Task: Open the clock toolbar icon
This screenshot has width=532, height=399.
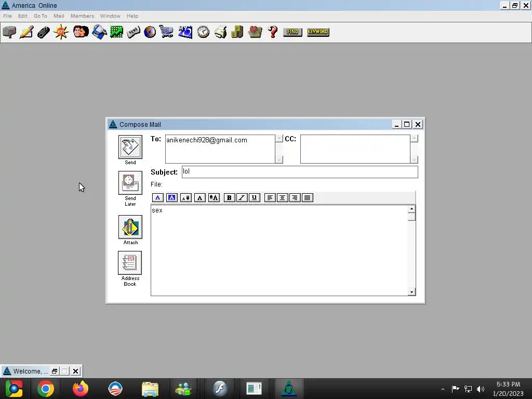Action: click(203, 32)
